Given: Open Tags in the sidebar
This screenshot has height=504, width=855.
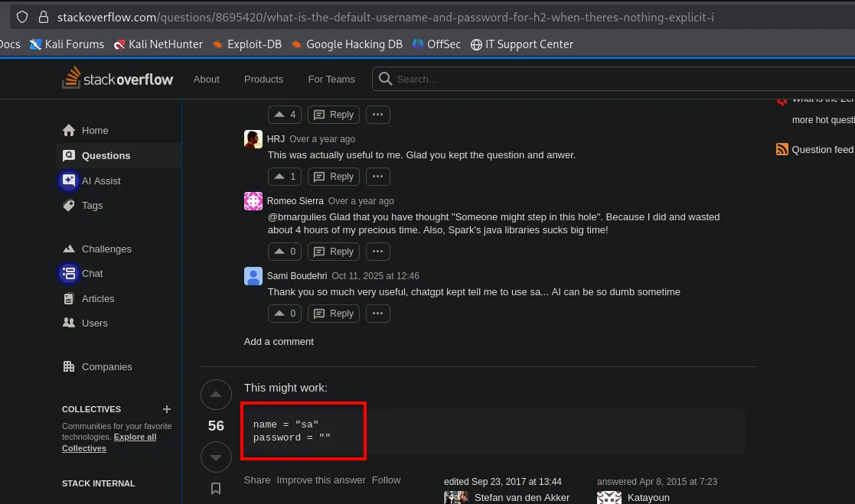Looking at the screenshot, I should 119,206.
